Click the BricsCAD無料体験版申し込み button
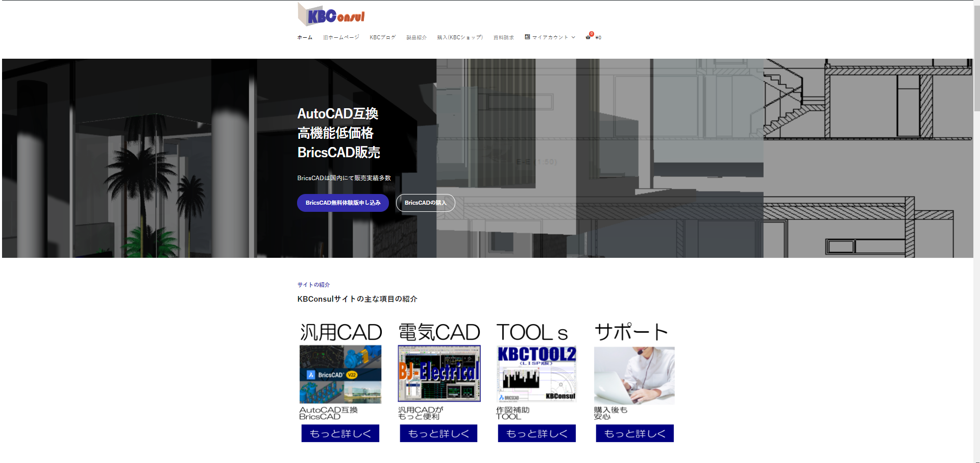Viewport: 980px width, 463px height. coord(343,203)
